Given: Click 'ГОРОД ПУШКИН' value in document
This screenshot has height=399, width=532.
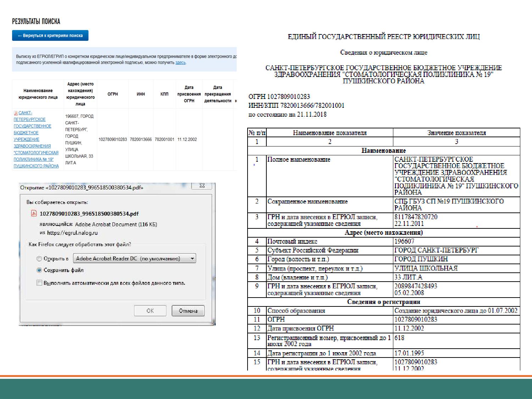Looking at the screenshot, I should point(421,259).
